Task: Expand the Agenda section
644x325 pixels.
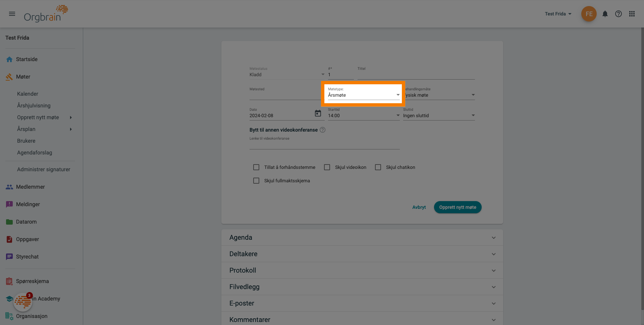Action: (x=362, y=238)
